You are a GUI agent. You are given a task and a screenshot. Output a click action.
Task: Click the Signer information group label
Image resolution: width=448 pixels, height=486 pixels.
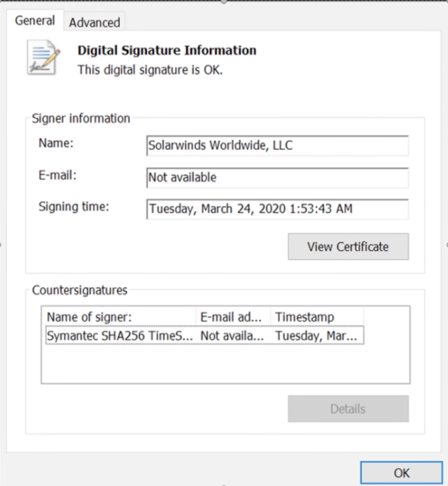(x=81, y=118)
